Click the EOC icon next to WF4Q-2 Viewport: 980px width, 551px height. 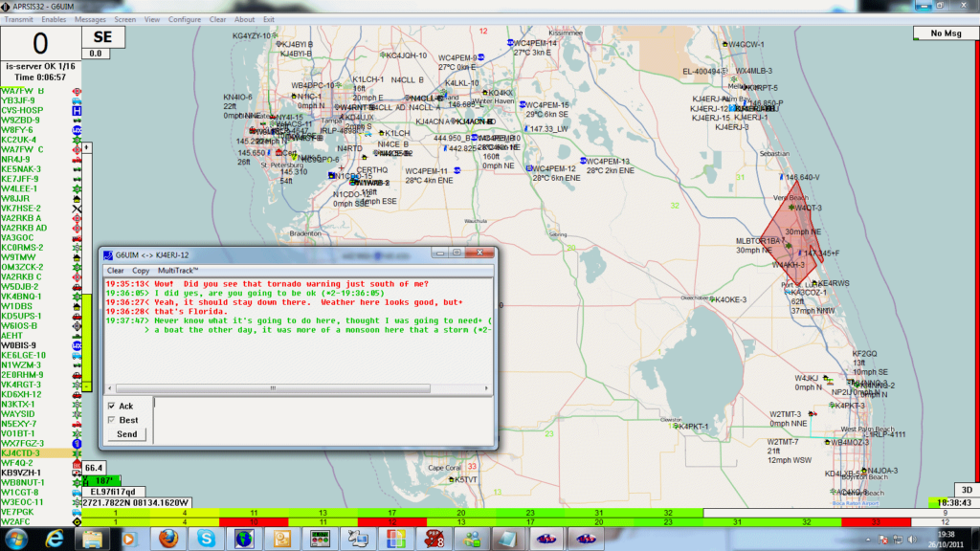click(x=77, y=464)
